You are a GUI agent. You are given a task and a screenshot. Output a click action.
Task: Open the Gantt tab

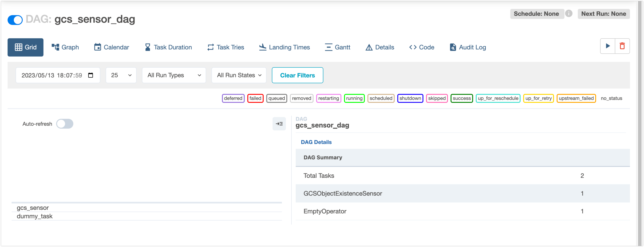337,47
